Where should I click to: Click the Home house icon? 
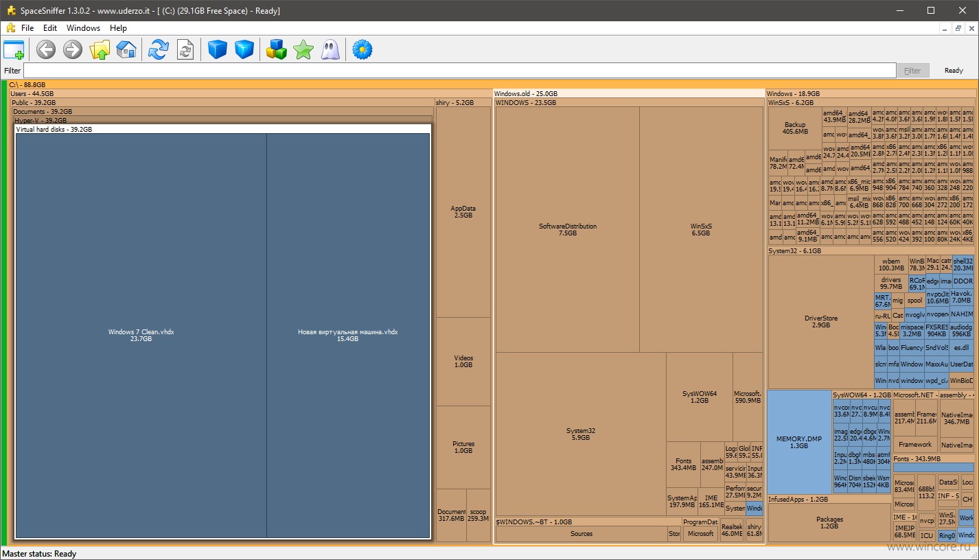(126, 49)
